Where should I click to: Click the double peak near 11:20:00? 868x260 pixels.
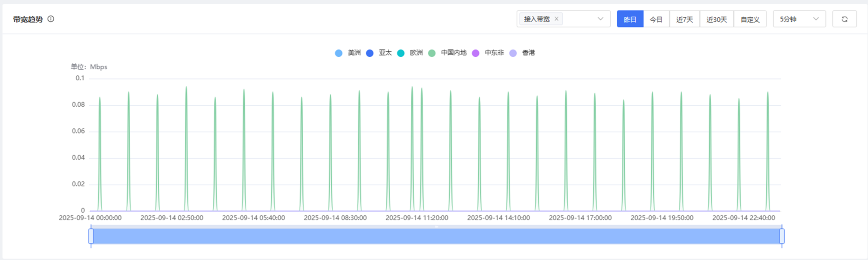point(417,139)
